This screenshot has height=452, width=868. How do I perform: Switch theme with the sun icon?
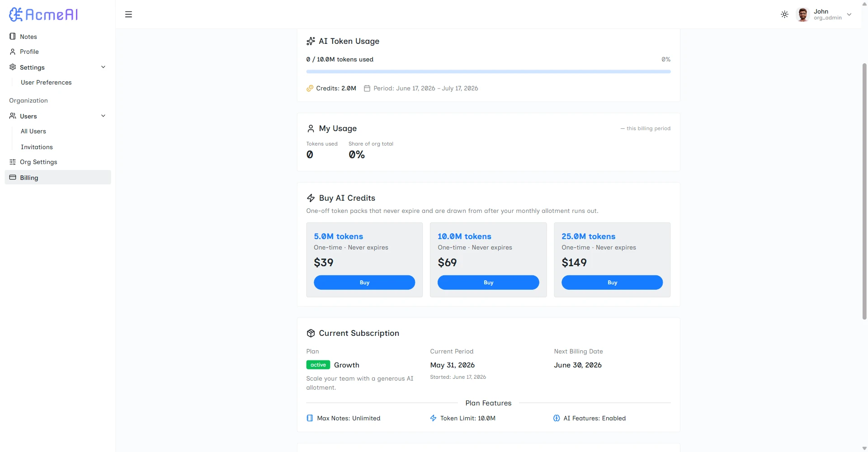[784, 14]
